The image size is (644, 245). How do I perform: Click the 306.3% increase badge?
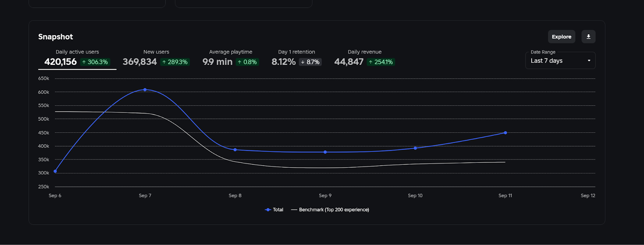click(x=95, y=62)
